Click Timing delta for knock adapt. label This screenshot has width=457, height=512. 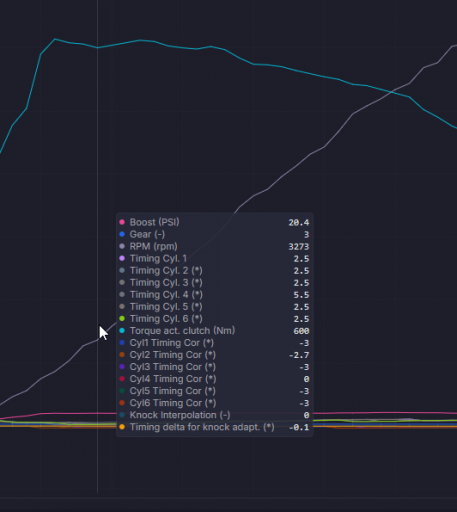(x=202, y=427)
